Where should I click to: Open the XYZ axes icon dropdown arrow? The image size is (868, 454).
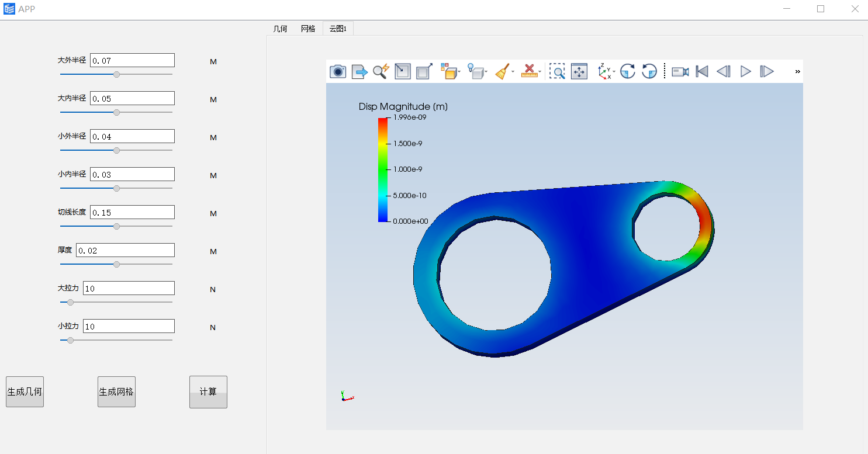coord(614,72)
